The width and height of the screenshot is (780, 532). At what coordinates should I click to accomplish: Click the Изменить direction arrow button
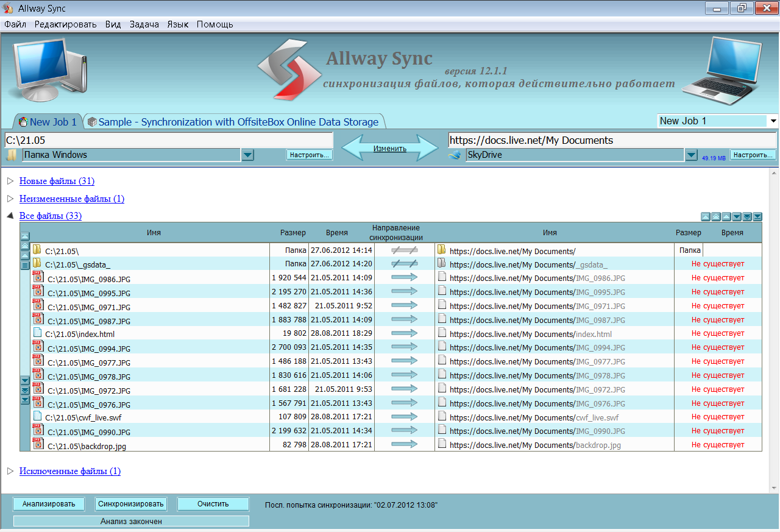click(x=390, y=149)
